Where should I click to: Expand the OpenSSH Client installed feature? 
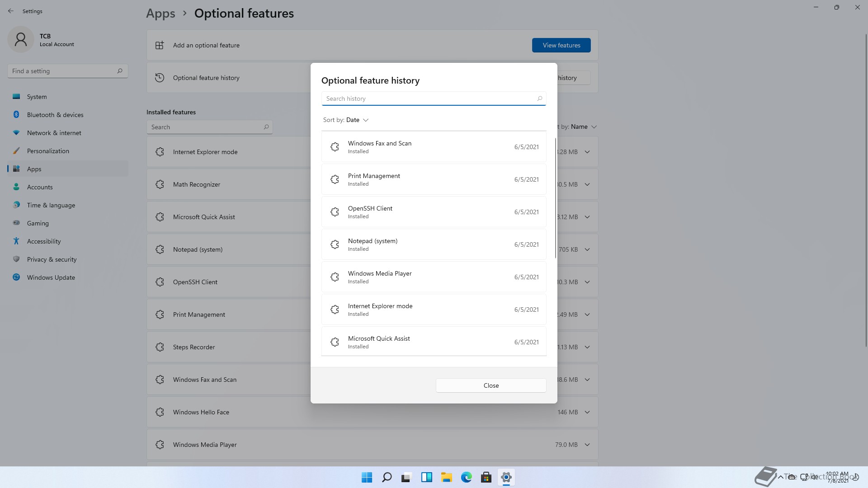587,282
